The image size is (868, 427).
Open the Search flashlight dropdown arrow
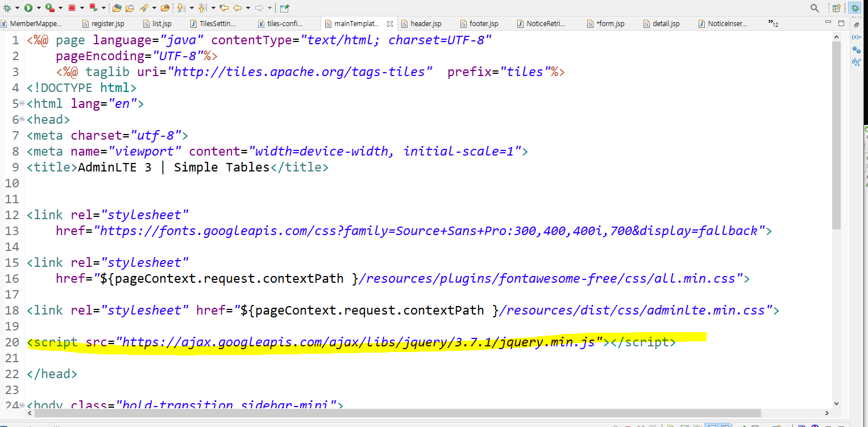coord(153,8)
